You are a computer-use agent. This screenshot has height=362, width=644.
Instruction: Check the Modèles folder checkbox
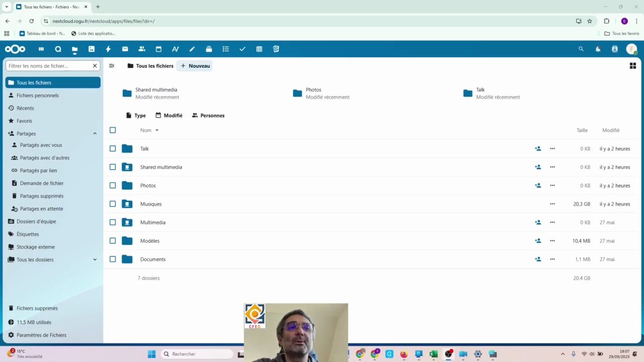click(x=113, y=241)
